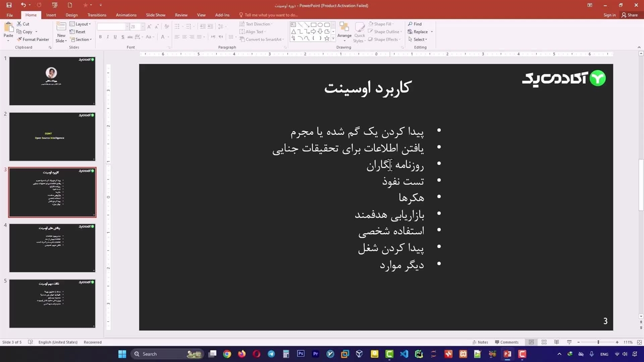Expand the Layout dropdown

tap(80, 24)
